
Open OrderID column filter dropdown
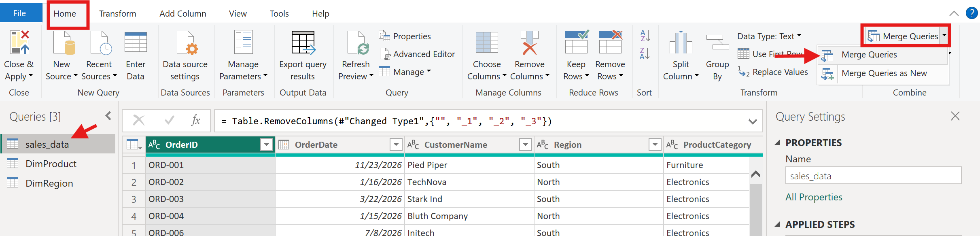point(267,145)
